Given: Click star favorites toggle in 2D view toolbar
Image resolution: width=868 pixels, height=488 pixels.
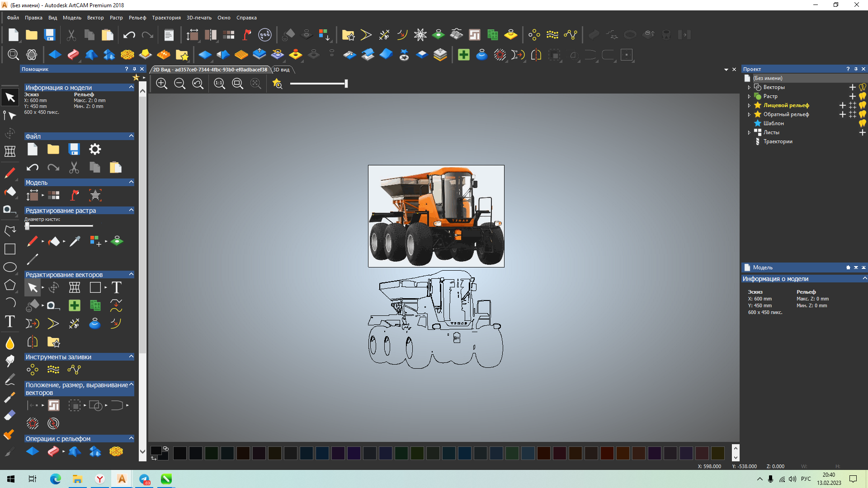Looking at the screenshot, I should pyautogui.click(x=278, y=84).
